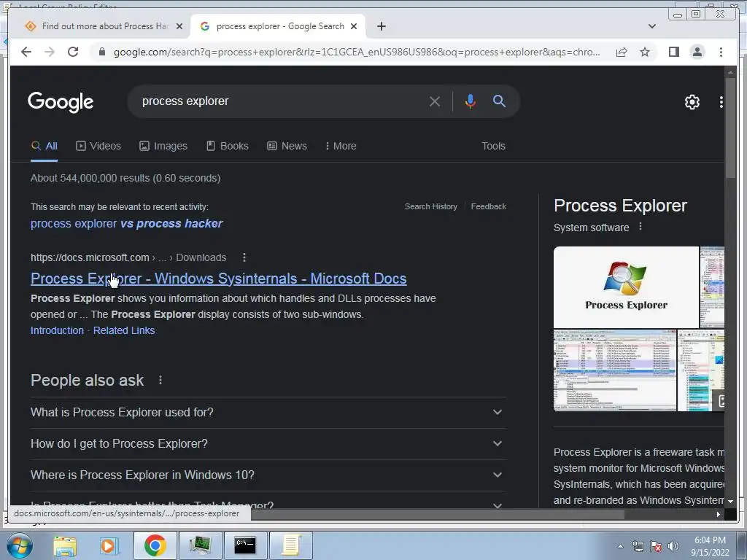Expand How do I get to Process Explorer?
747x560 pixels.
tap(268, 444)
